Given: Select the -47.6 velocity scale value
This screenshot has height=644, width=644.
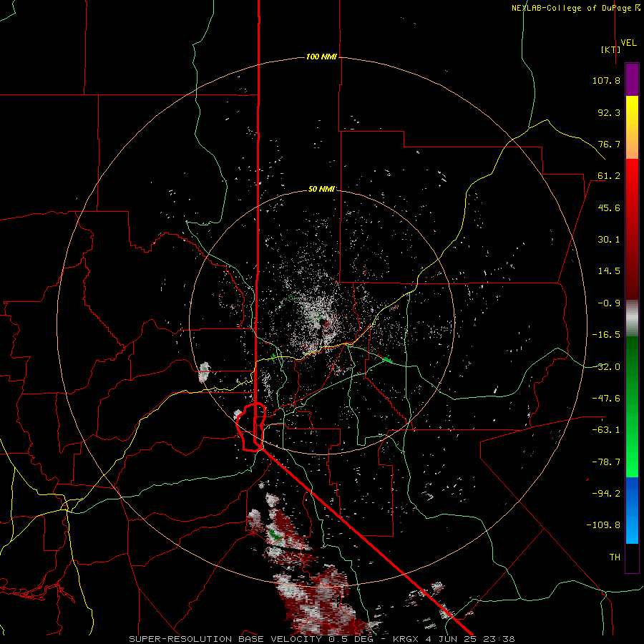Looking at the screenshot, I should pyautogui.click(x=606, y=399).
